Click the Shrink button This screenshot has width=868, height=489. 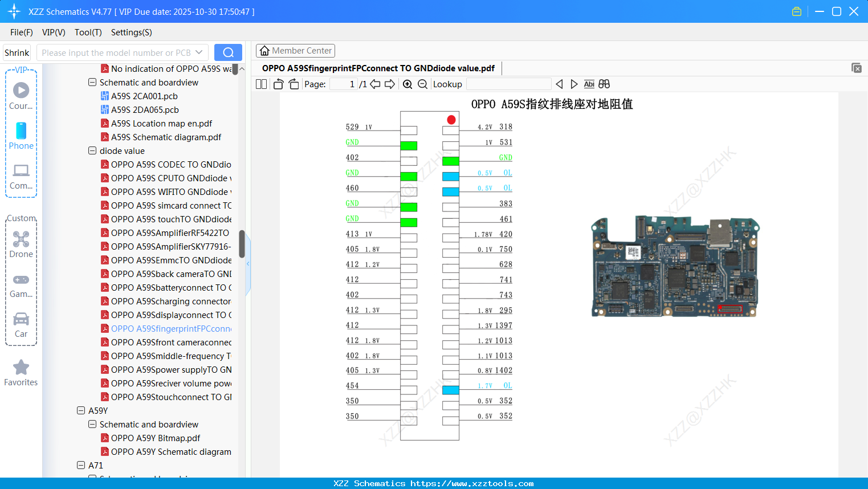pos(17,52)
